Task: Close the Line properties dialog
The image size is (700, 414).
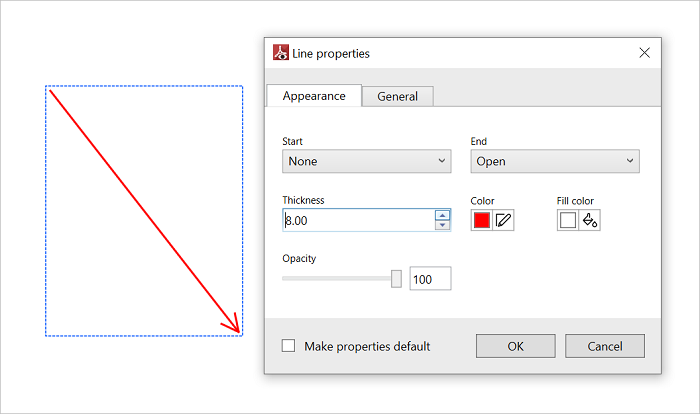Action: pyautogui.click(x=644, y=53)
